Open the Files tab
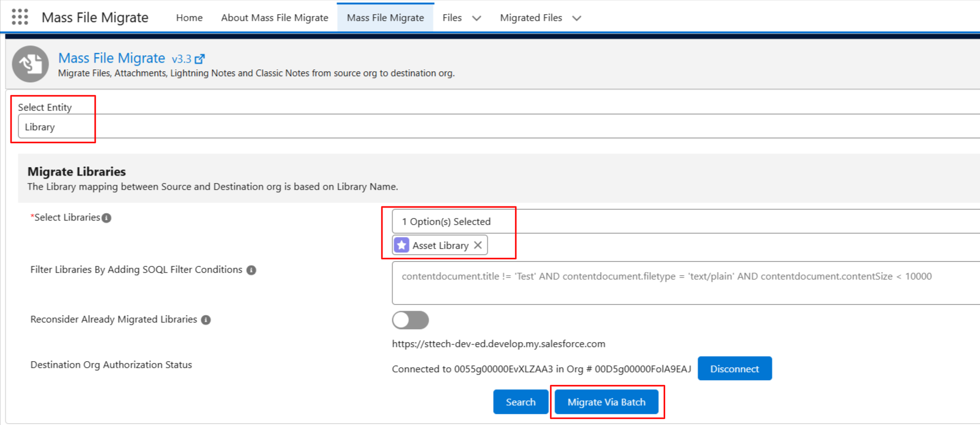 452,18
